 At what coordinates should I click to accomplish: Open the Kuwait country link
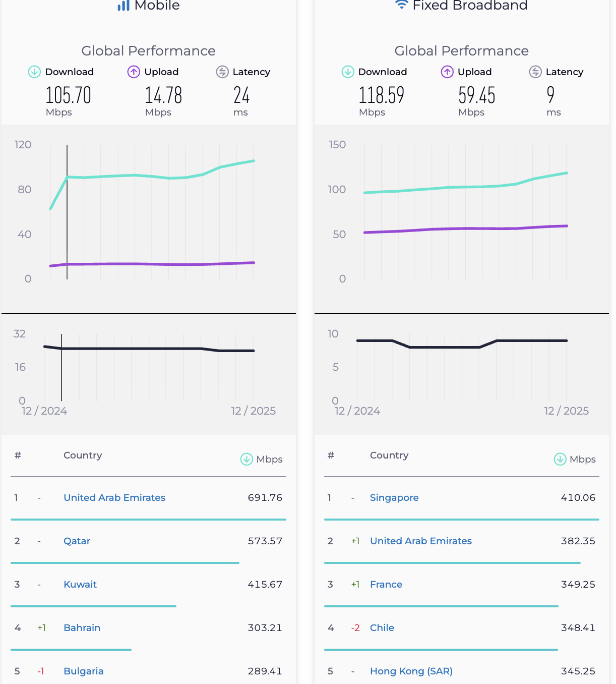(80, 584)
